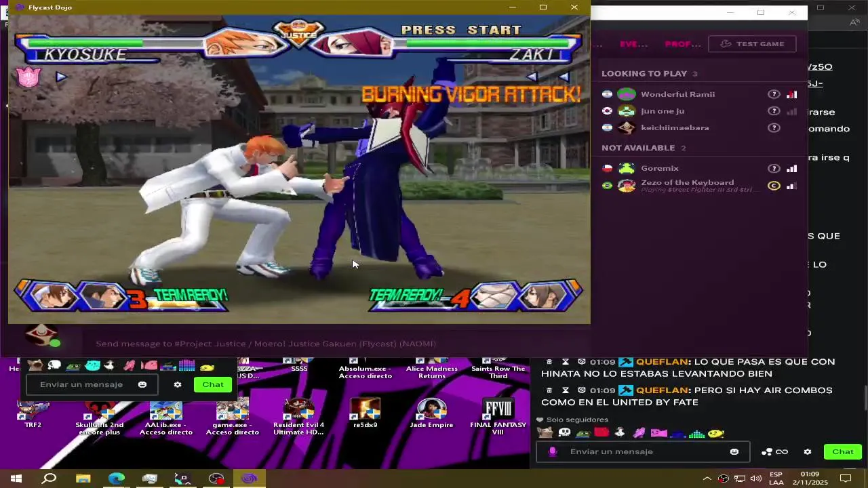Select player Jun one Ju

click(663, 111)
